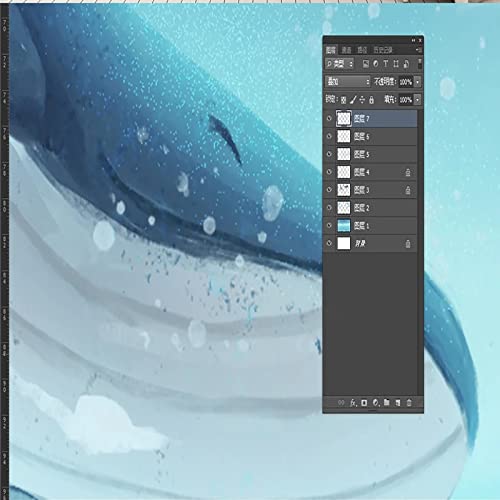
Task: Switch to the 通道 channels tab
Action: pyautogui.click(x=347, y=50)
